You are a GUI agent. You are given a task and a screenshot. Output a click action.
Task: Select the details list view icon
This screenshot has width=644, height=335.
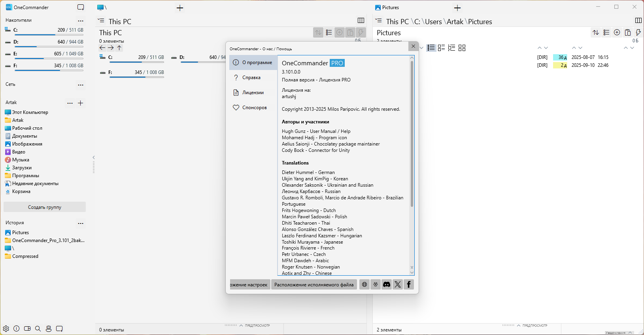click(x=431, y=48)
